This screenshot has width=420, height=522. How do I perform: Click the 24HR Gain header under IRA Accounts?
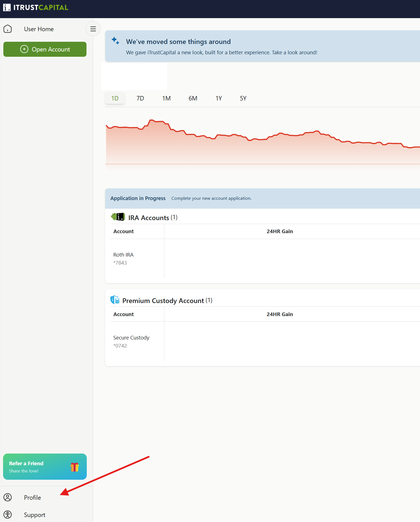tap(280, 232)
